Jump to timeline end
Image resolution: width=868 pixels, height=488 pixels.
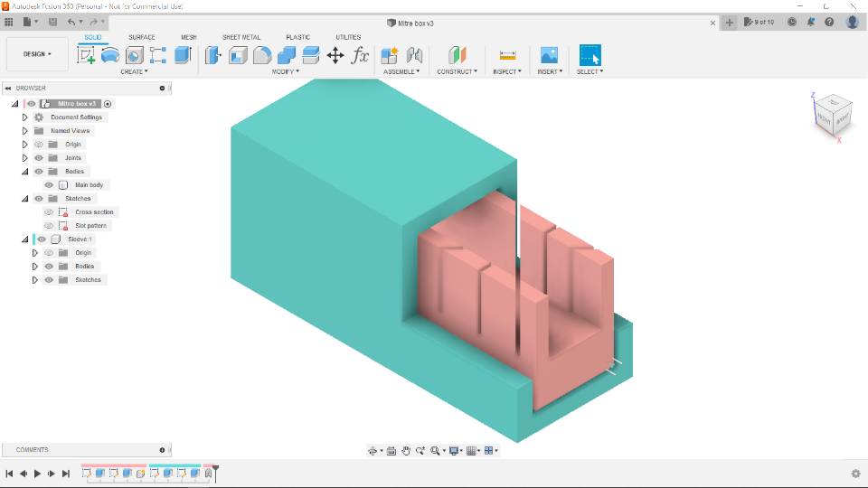coord(66,474)
